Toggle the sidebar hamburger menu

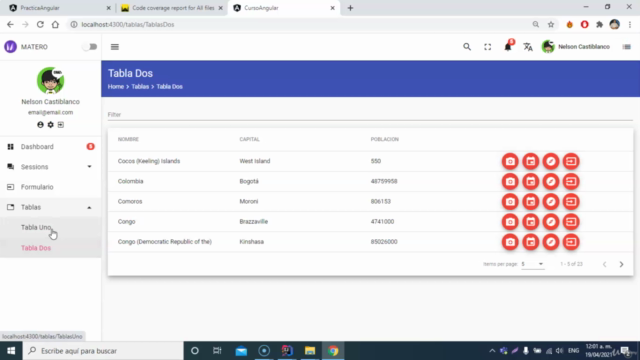pyautogui.click(x=115, y=47)
